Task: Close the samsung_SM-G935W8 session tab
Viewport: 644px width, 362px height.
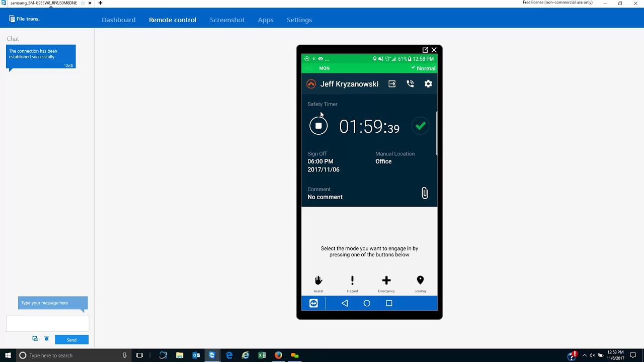Action: click(x=90, y=3)
